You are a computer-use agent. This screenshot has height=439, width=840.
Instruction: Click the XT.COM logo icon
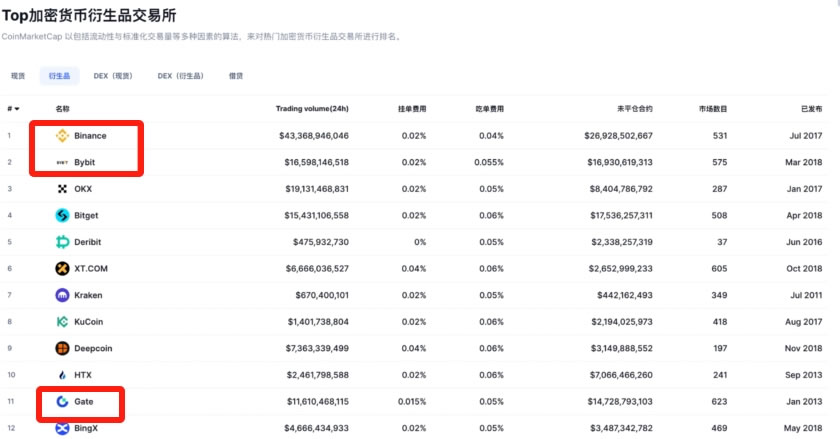61,268
